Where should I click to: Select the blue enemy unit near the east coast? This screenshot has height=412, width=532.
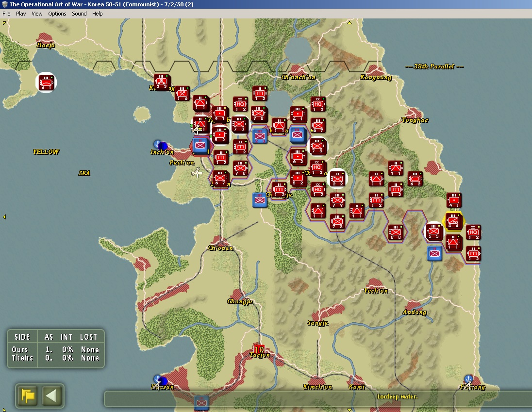(x=434, y=253)
